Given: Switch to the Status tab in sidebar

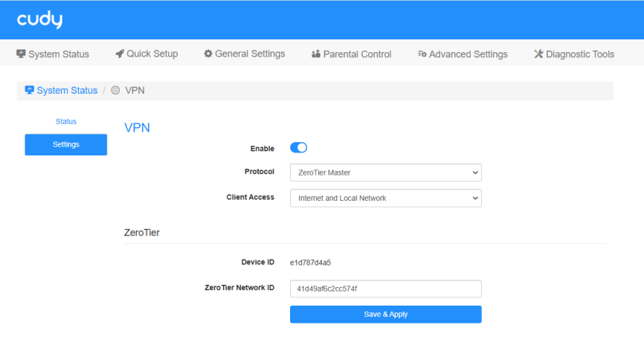Looking at the screenshot, I should point(65,121).
